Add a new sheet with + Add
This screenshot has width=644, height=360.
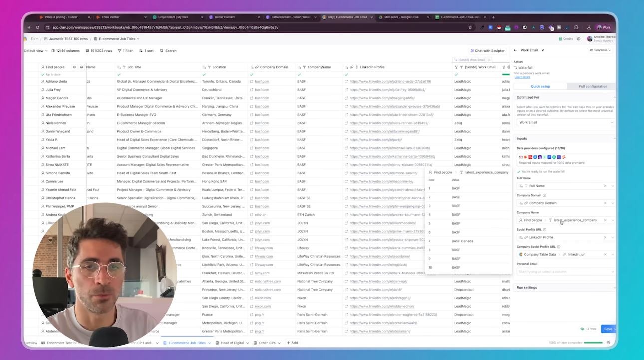tap(292, 343)
